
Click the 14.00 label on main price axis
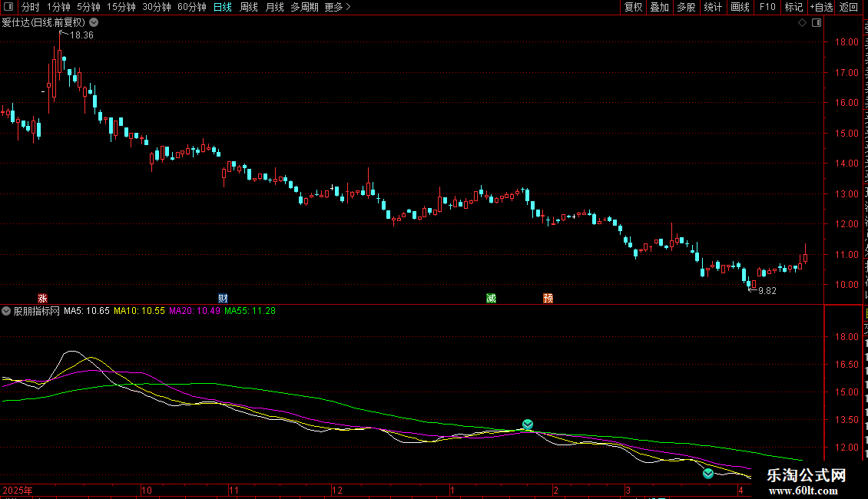pyautogui.click(x=846, y=164)
